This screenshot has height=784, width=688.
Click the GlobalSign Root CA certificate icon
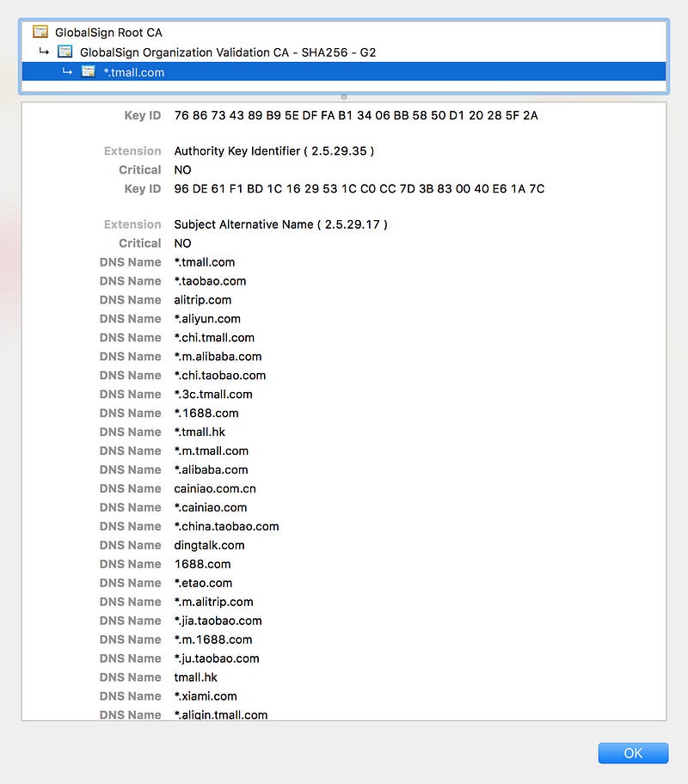[x=40, y=32]
